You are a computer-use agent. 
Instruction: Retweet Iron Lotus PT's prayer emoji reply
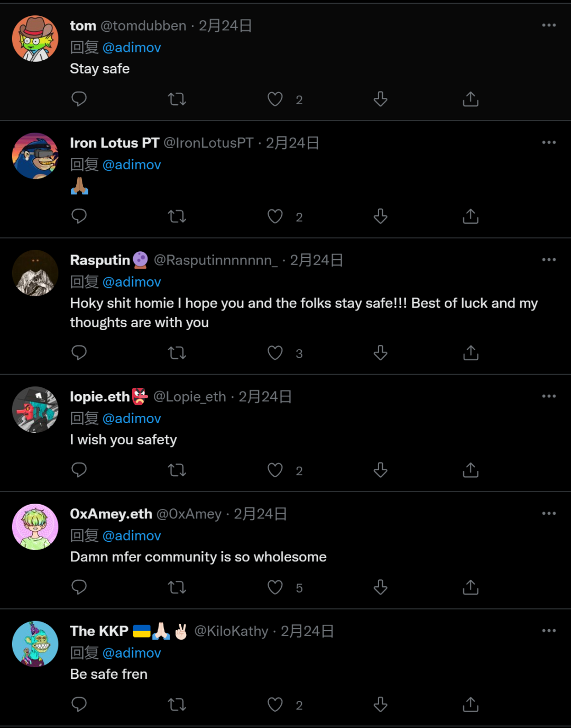(177, 216)
